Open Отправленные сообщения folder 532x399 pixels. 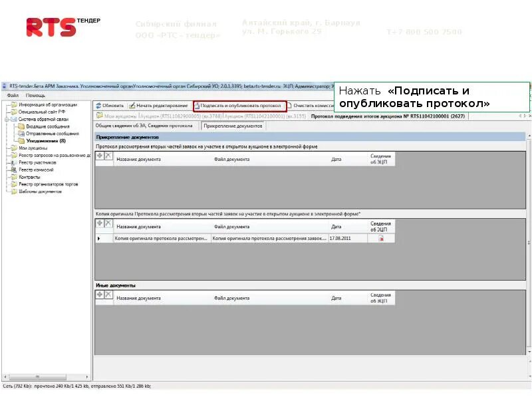[x=53, y=134]
